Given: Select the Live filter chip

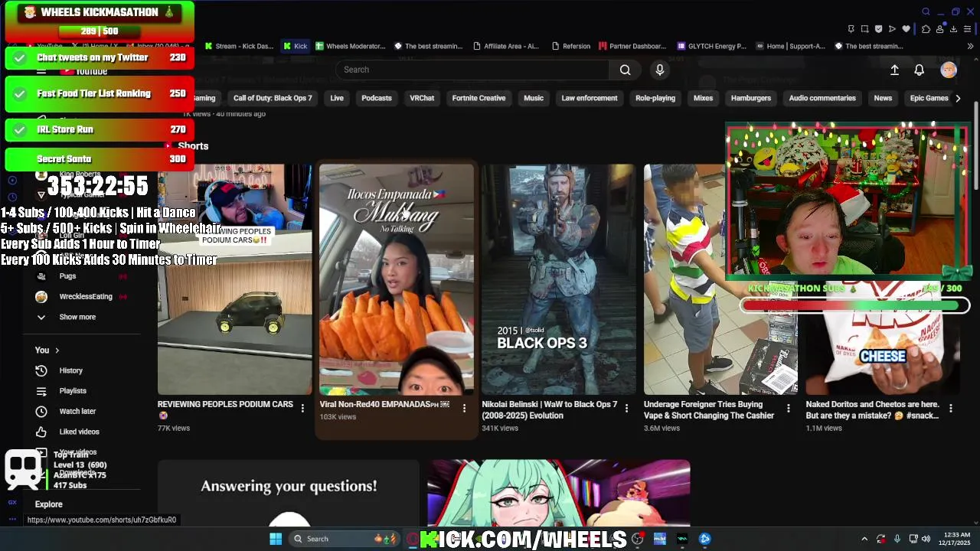Looking at the screenshot, I should [337, 98].
